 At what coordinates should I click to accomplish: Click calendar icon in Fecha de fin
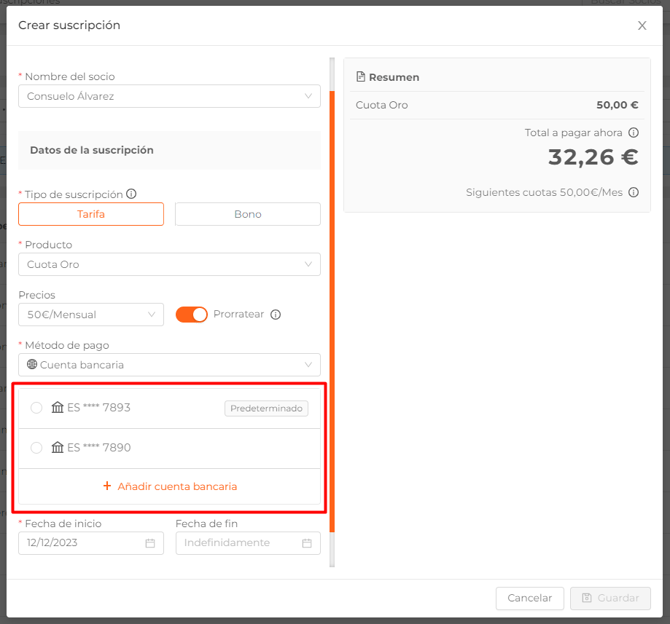click(x=307, y=543)
